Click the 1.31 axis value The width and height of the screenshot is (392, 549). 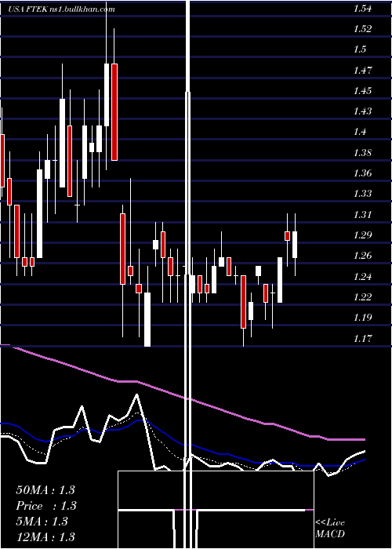(362, 215)
